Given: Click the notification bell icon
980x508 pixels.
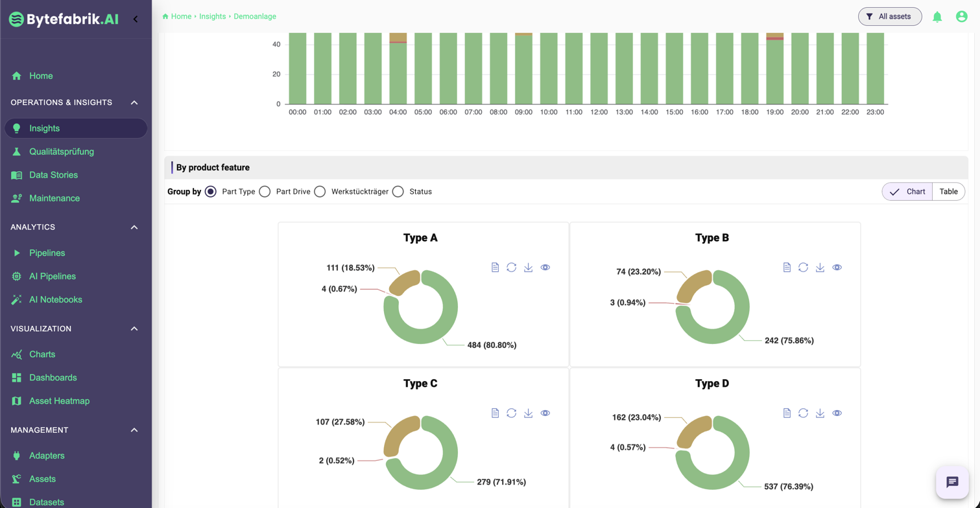Looking at the screenshot, I should pyautogui.click(x=937, y=17).
